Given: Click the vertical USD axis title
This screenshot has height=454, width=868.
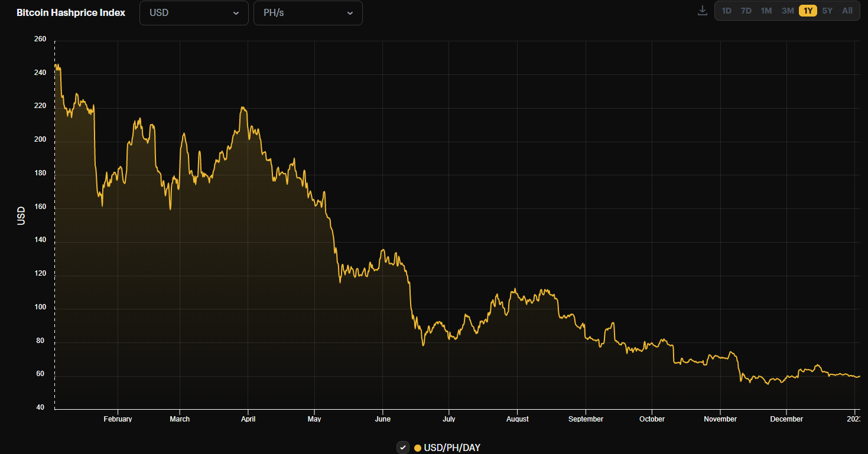Looking at the screenshot, I should click(21, 215).
